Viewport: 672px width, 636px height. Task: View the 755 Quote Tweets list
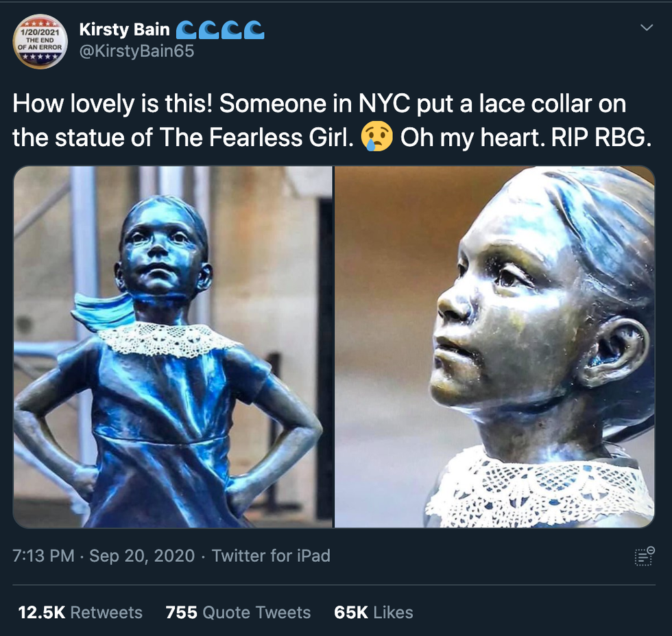coord(238,613)
